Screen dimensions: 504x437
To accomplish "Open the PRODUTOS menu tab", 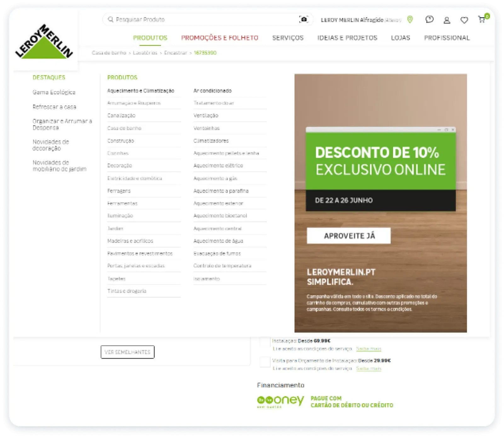I will click(150, 38).
